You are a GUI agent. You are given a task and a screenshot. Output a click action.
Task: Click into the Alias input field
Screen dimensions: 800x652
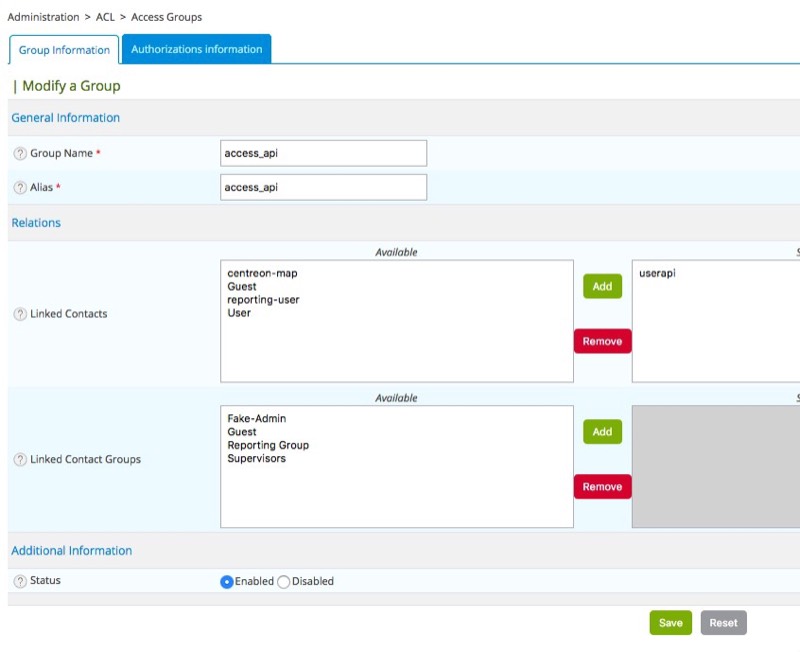click(323, 187)
